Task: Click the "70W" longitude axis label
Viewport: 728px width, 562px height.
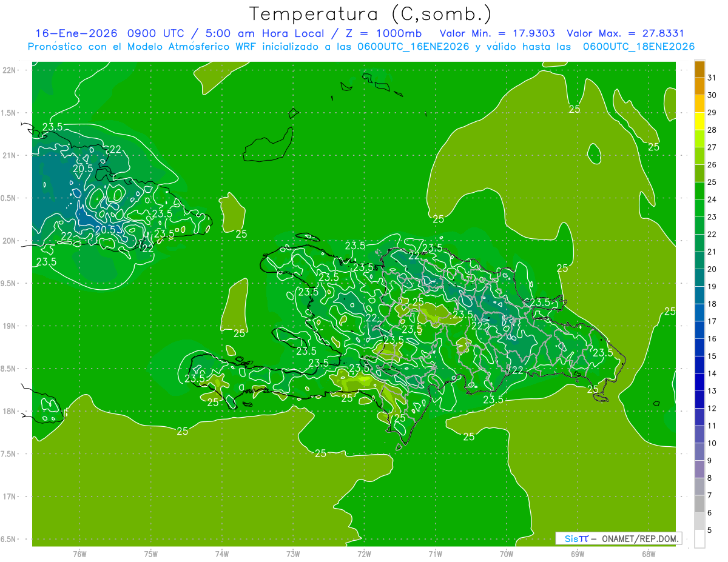Action: coord(507,554)
